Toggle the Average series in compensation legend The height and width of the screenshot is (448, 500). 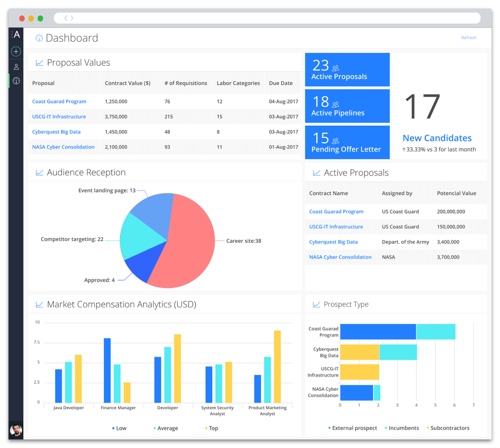[x=166, y=428]
